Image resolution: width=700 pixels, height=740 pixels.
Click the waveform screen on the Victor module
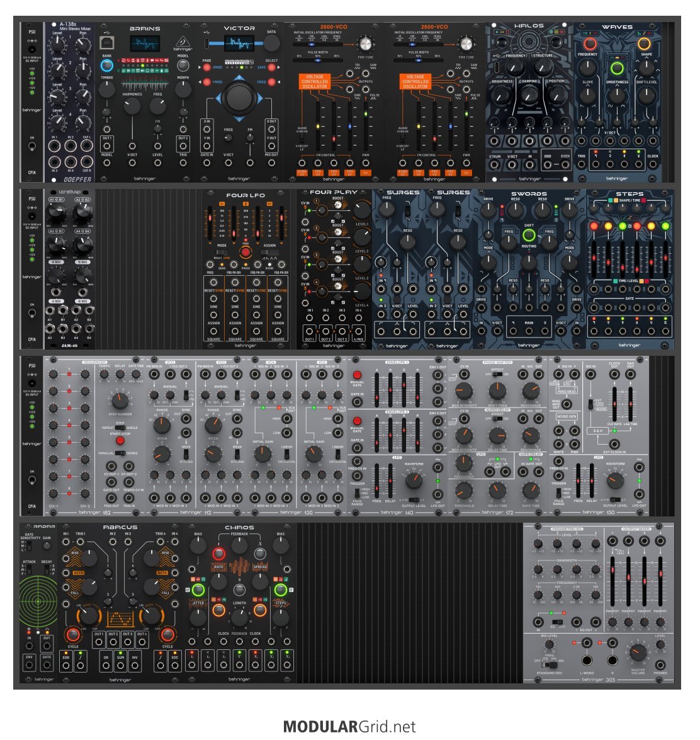pyautogui.click(x=239, y=43)
